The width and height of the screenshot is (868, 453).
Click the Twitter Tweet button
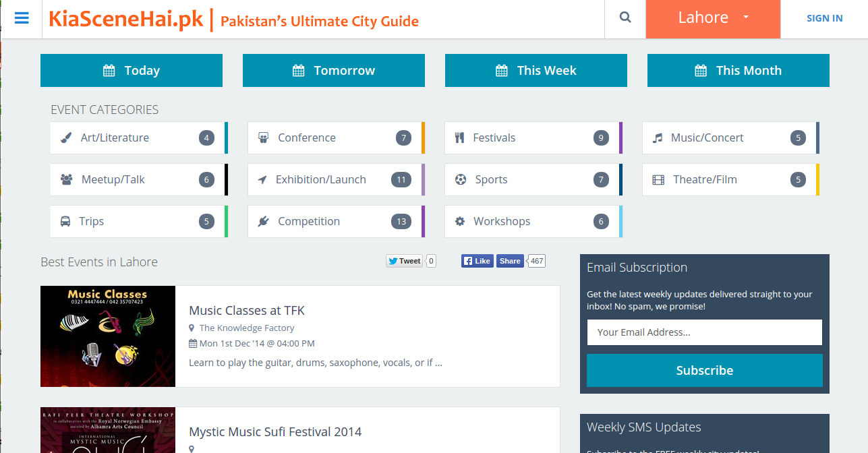(404, 261)
